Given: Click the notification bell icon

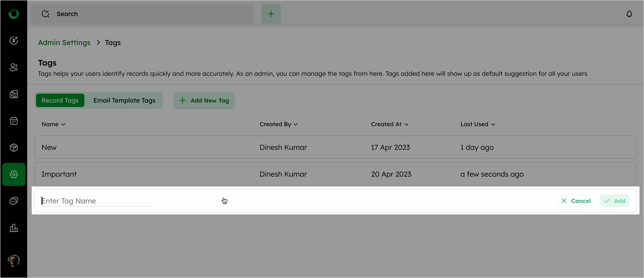Looking at the screenshot, I should 629,14.
